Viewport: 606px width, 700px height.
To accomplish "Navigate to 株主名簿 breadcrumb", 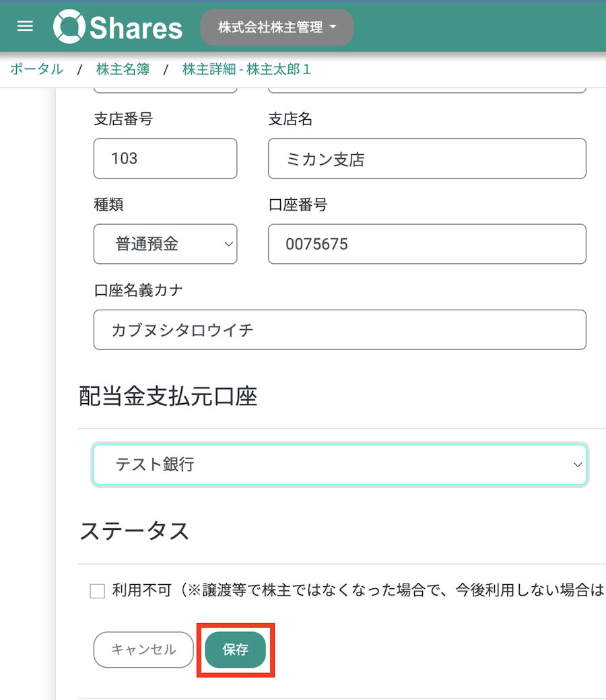I will tap(123, 69).
